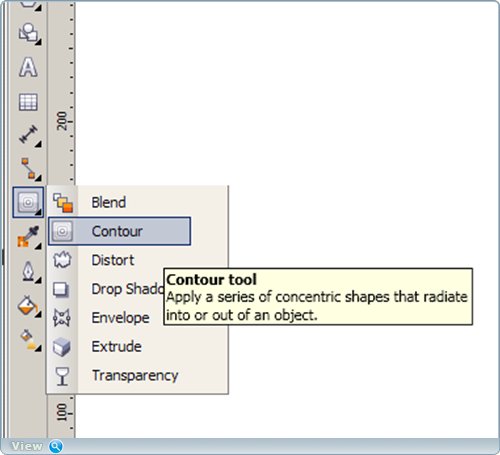Expand the Fill tool flyout arrow
Image resolution: width=500 pixels, height=455 pixels.
[x=39, y=314]
